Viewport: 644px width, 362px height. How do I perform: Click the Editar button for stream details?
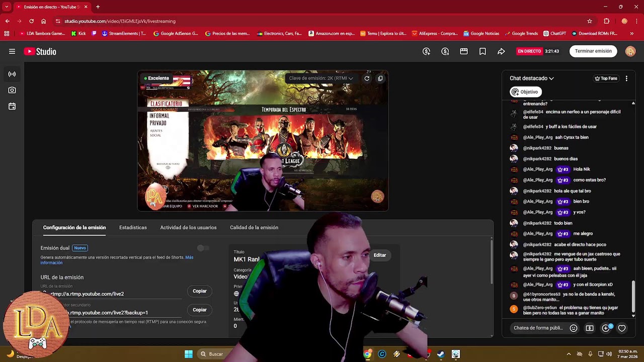coord(380,255)
